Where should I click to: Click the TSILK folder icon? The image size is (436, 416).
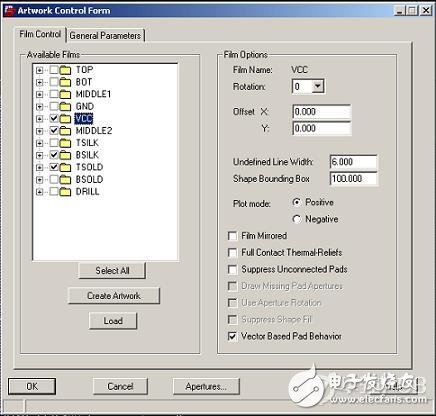click(x=65, y=143)
